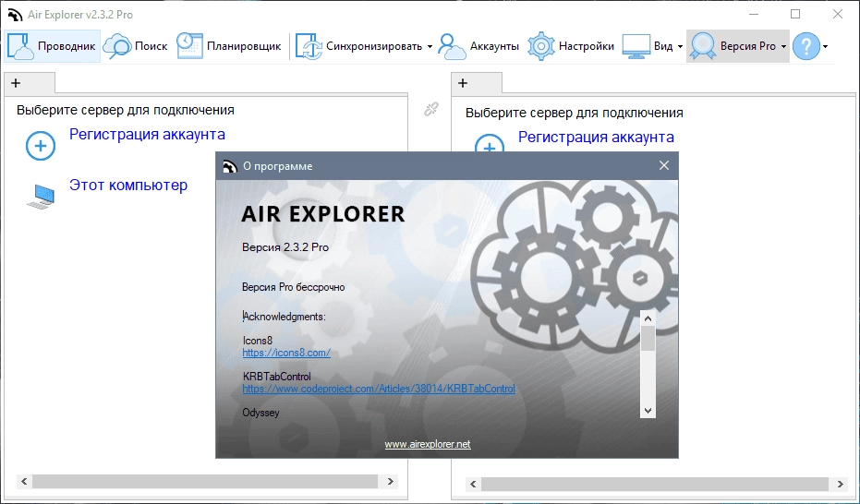Expand the Вид dropdown arrow
Viewport: 860px width, 504px height.
(x=680, y=46)
